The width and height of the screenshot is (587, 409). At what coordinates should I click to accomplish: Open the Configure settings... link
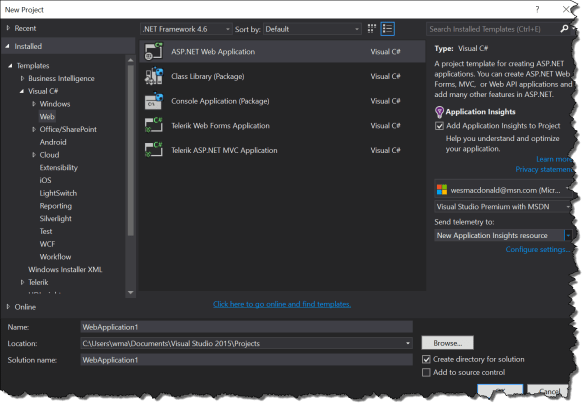coord(538,250)
